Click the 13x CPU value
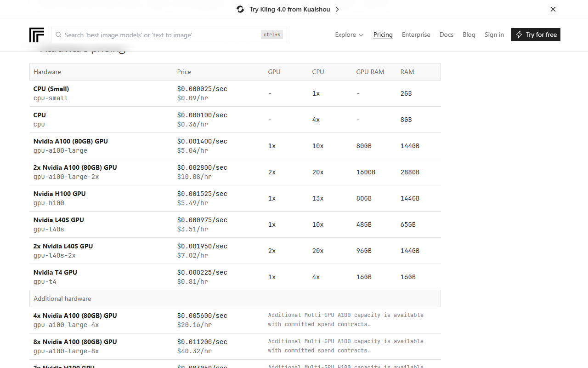This screenshot has height=368, width=588. [x=318, y=198]
